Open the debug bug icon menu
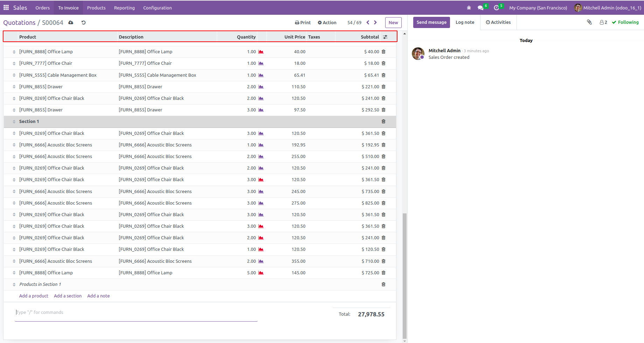The height and width of the screenshot is (343, 644). click(469, 8)
